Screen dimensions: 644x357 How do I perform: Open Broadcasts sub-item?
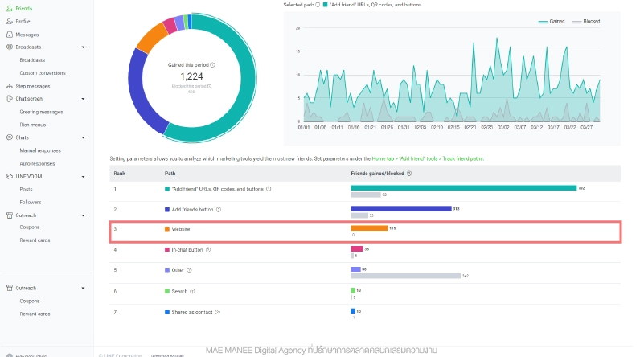coord(32,60)
